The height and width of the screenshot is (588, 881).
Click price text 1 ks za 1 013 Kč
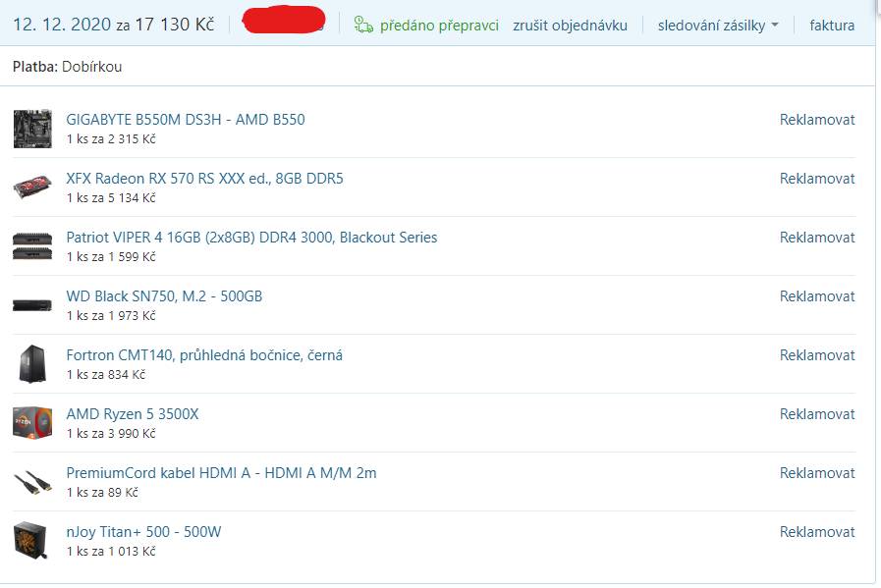[x=111, y=552]
